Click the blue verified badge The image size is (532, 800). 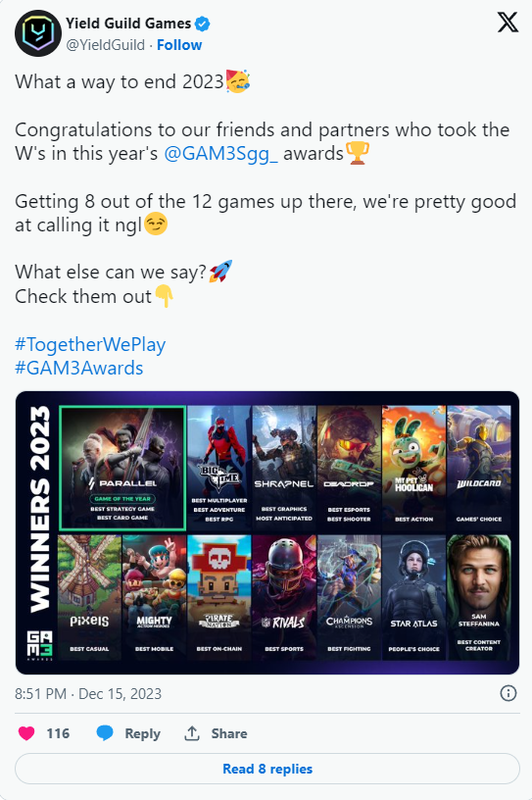[203, 24]
